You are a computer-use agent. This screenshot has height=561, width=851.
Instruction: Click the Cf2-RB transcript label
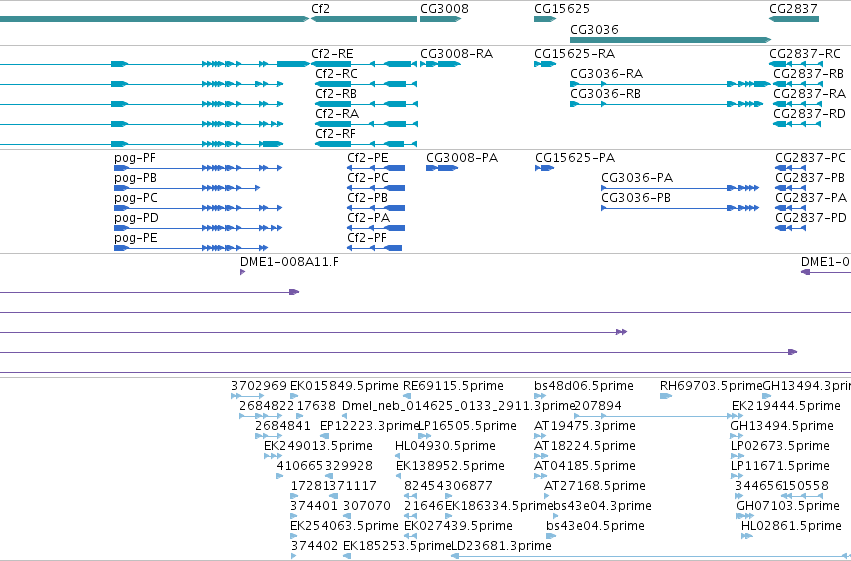336,94
